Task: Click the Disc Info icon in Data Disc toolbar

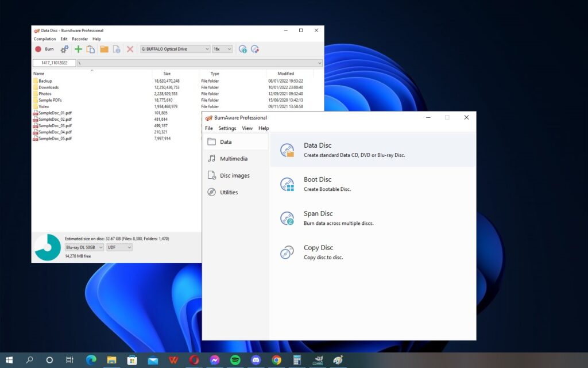Action: coord(243,49)
